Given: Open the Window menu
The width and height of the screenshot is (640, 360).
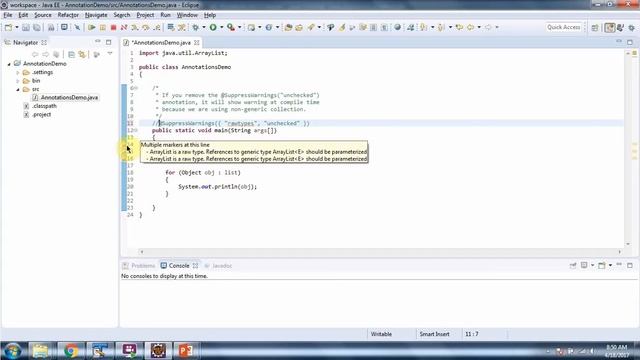Looking at the screenshot, I should 187,15.
